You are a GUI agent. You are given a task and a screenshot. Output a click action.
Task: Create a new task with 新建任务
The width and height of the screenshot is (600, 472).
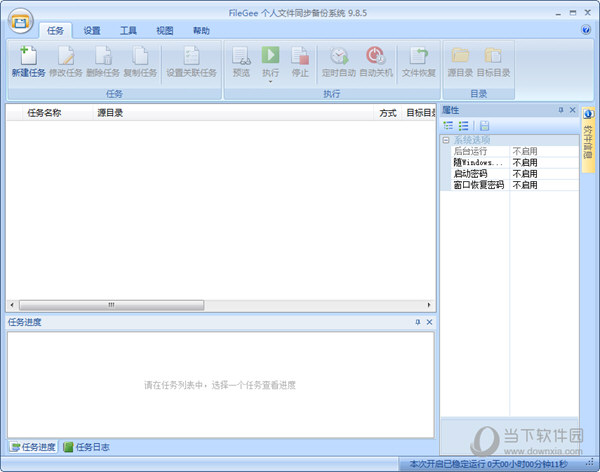28,61
